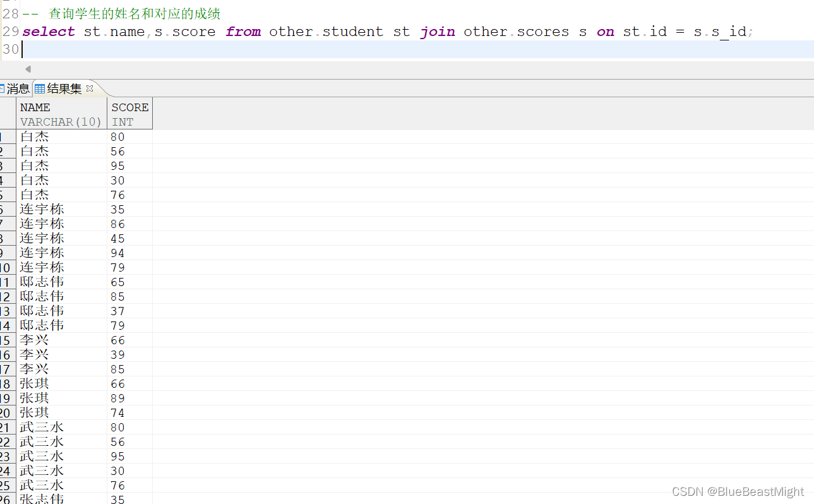The image size is (814, 504).
Task: Select 连宇栋 cell beside score 45
Action: click(x=61, y=238)
